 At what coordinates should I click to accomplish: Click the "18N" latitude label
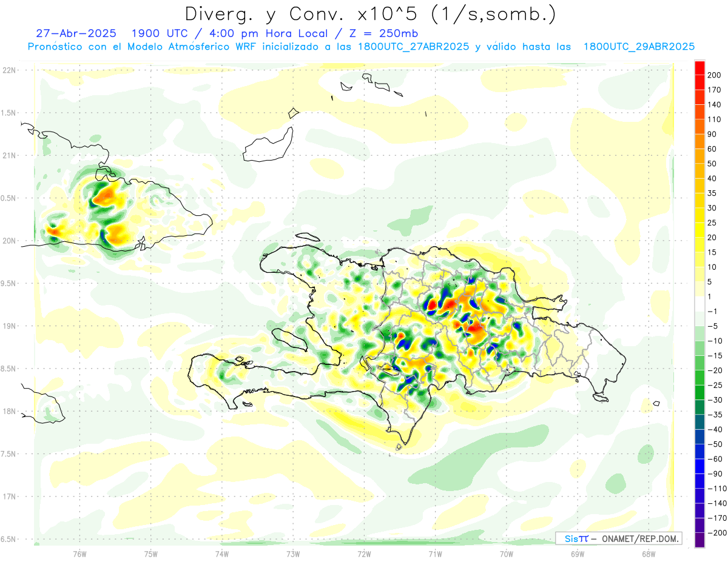8,411
